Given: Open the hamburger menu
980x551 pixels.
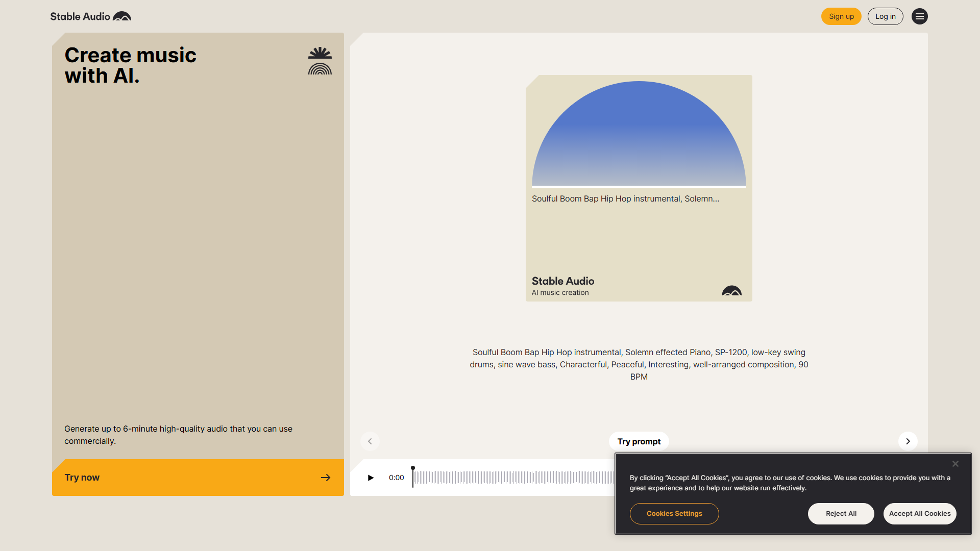Looking at the screenshot, I should 919,16.
